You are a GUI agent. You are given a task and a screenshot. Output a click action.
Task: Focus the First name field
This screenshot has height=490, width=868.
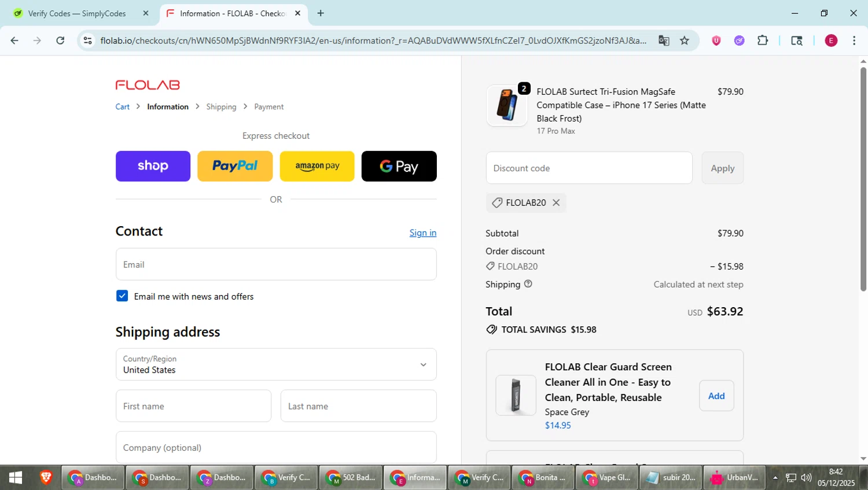(x=193, y=406)
